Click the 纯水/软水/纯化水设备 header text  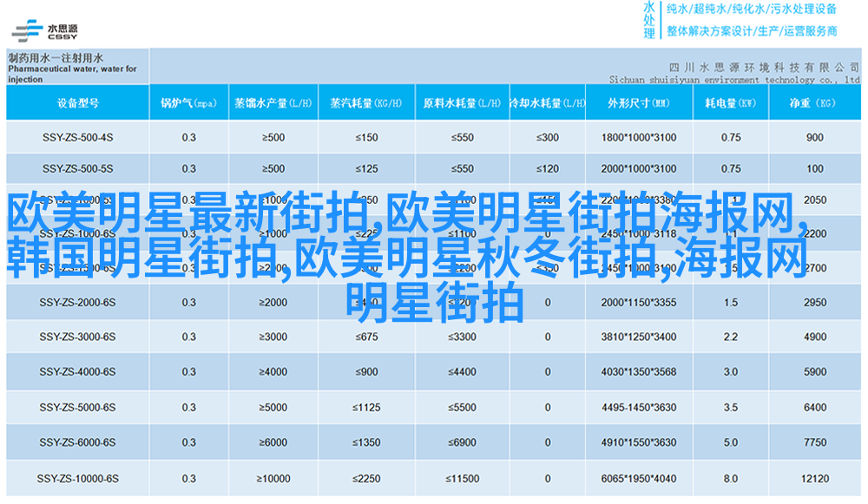click(751, 10)
